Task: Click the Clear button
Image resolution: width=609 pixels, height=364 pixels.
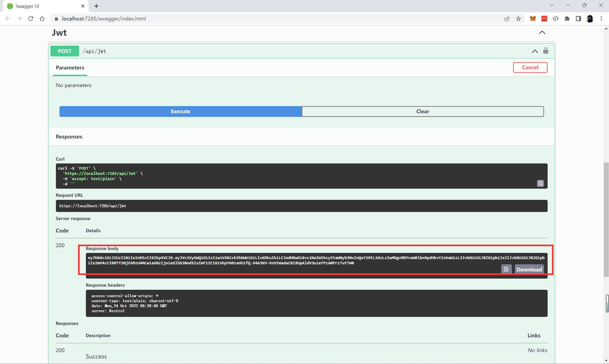Action: coord(422,111)
